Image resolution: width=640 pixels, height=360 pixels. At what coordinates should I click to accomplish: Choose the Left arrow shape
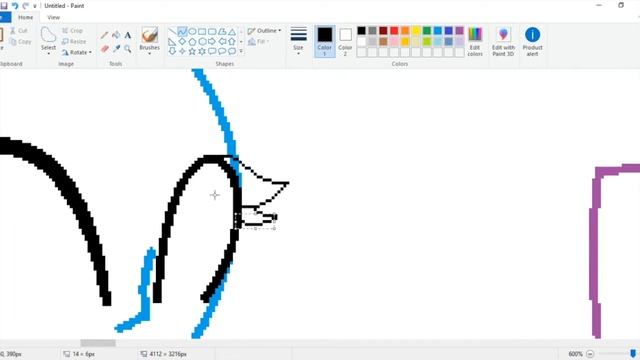tap(222, 42)
